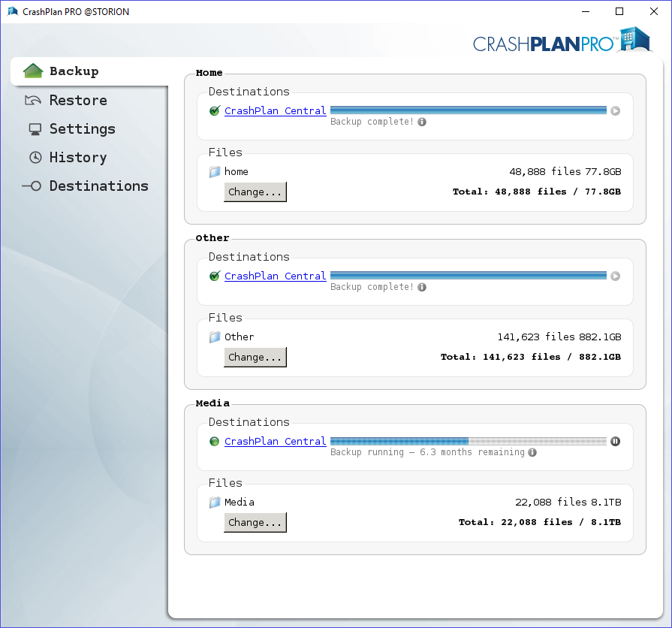Open CrashPlan Central link in Media set

coord(275,441)
